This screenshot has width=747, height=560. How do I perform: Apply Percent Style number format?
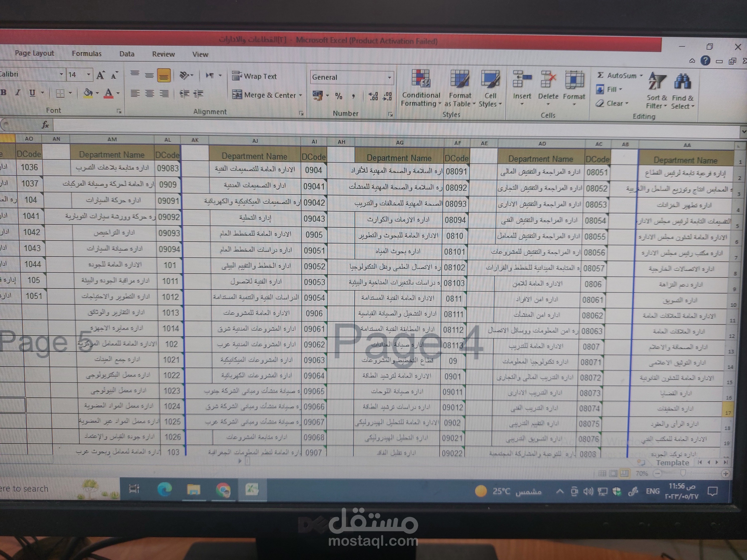339,96
